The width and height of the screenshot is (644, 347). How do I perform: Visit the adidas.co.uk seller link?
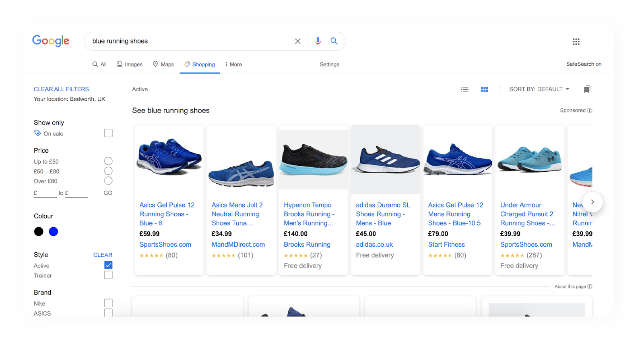[374, 245]
